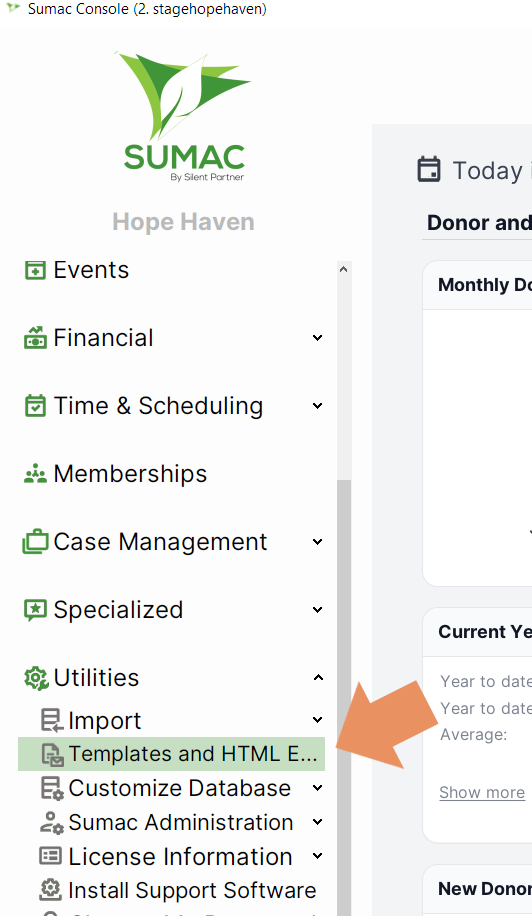Screen dimensions: 532x916
Task: Click the Import database icon
Action: (x=51, y=720)
